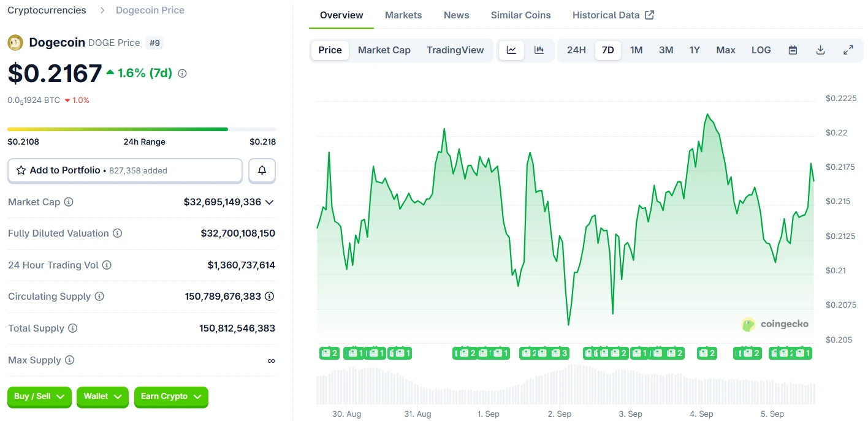Click the download chart data icon
868x421 pixels.
[821, 50]
